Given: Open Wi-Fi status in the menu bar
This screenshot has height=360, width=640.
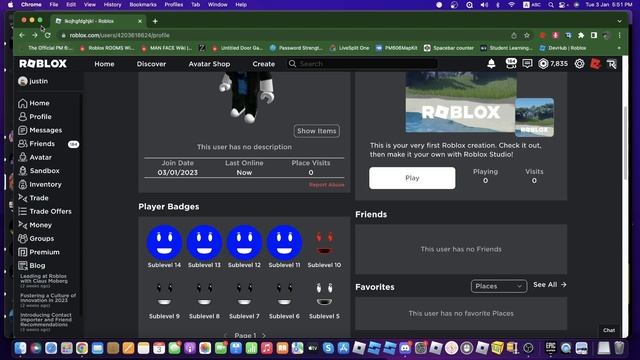Looking at the screenshot, I should click(x=511, y=4).
